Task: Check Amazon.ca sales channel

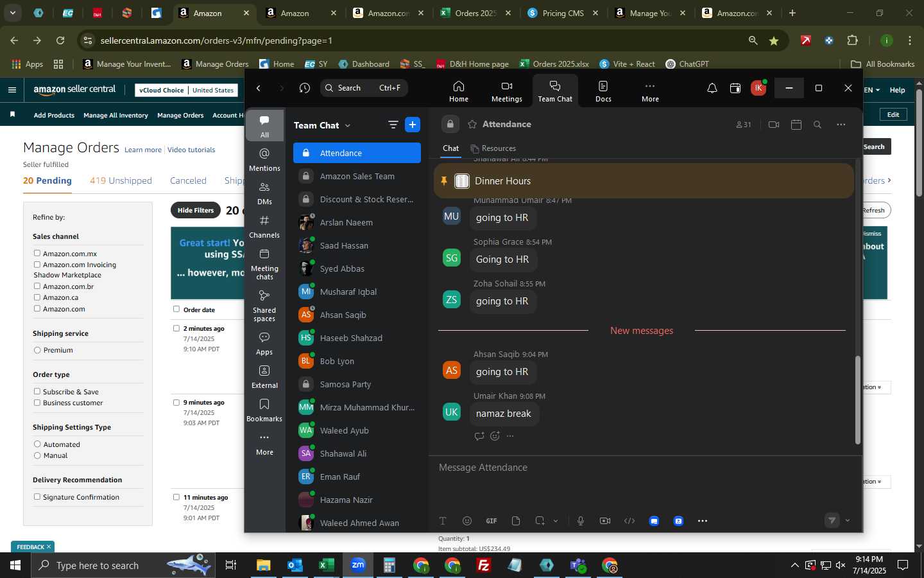Action: tap(37, 297)
